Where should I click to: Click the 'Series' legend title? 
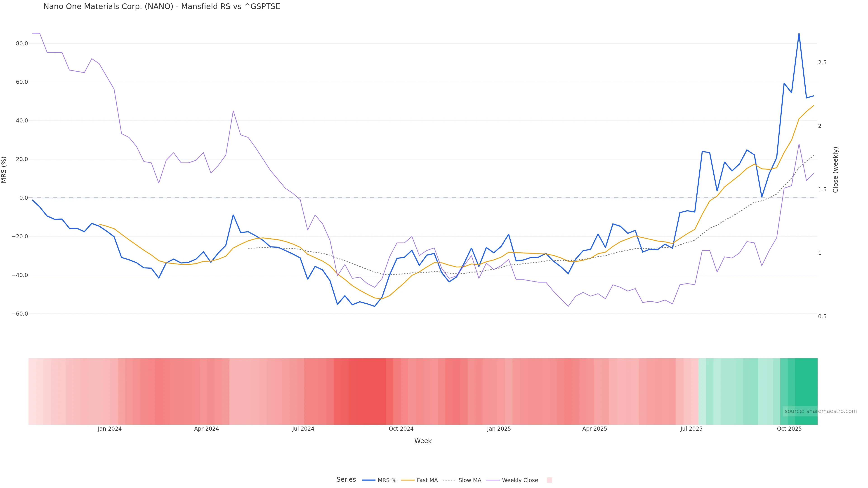pos(346,480)
